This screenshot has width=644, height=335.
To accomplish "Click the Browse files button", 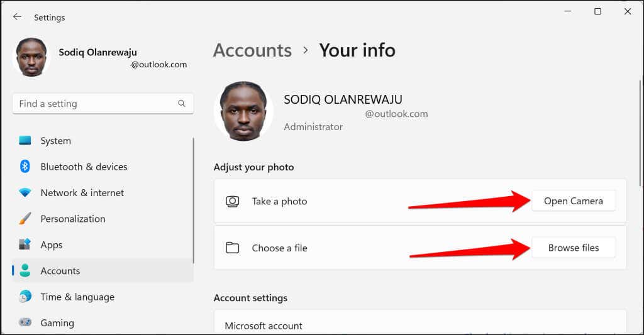I will (x=574, y=248).
